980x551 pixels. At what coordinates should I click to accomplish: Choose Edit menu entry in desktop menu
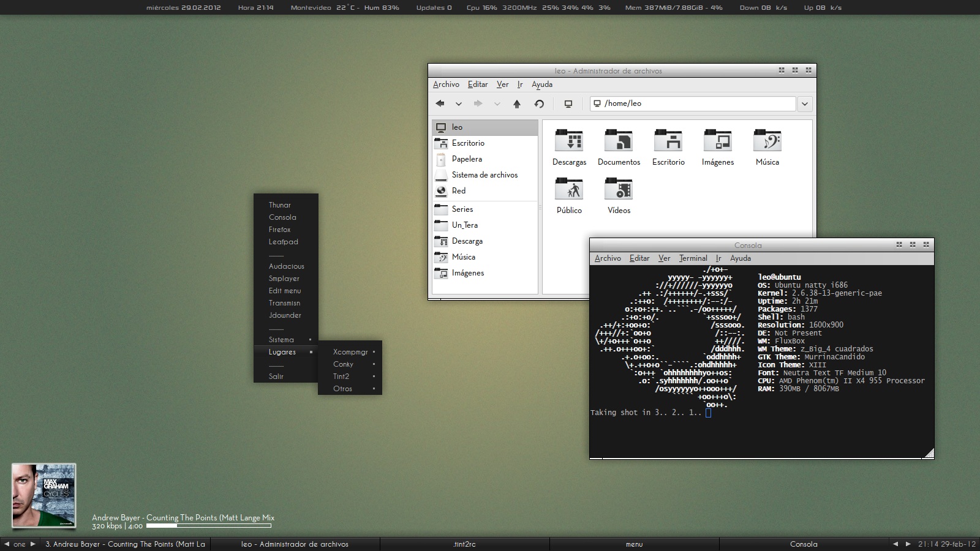coord(286,291)
